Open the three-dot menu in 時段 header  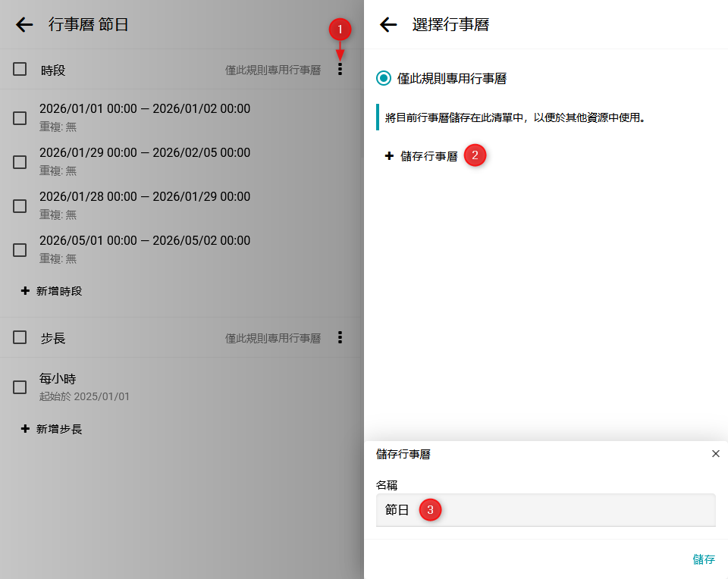[x=340, y=70]
